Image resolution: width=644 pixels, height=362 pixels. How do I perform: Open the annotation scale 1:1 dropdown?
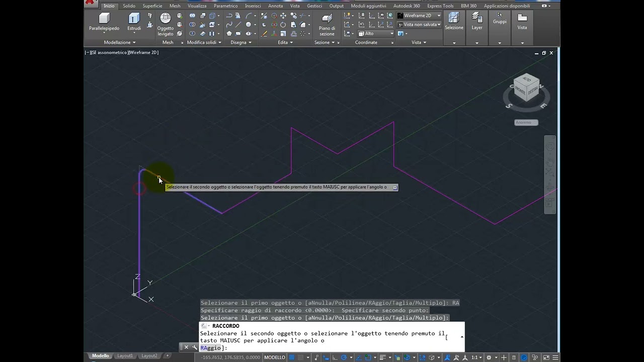[476, 357]
